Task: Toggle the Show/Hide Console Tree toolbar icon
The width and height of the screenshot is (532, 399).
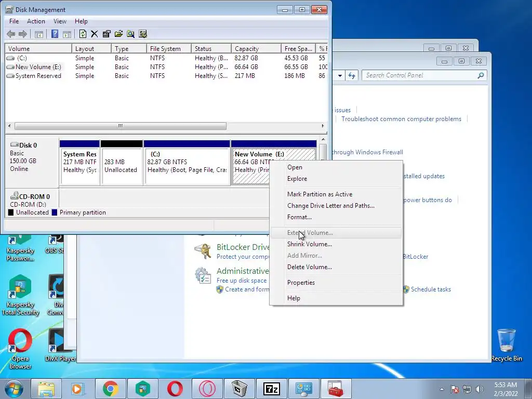Action: (39, 34)
